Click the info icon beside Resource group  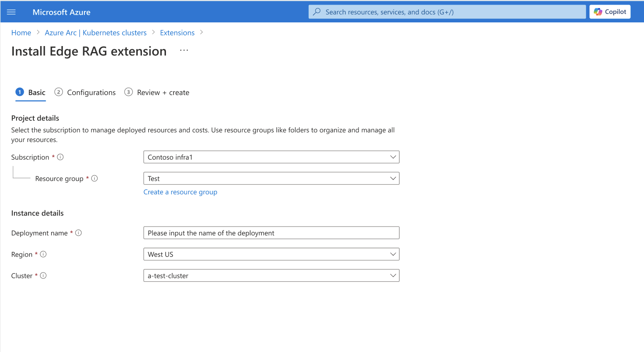click(x=94, y=178)
